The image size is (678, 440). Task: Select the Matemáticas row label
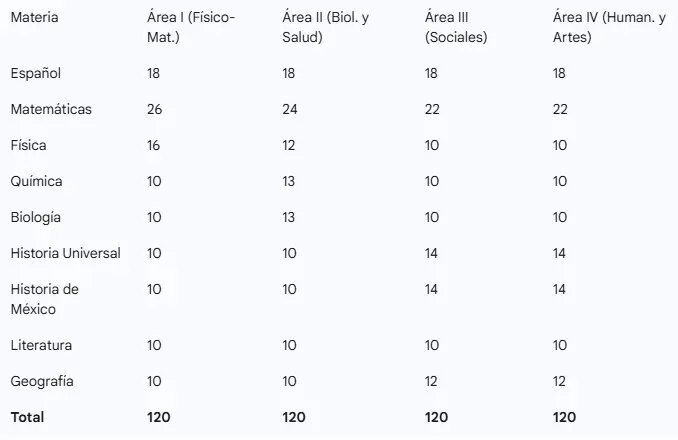click(x=51, y=109)
